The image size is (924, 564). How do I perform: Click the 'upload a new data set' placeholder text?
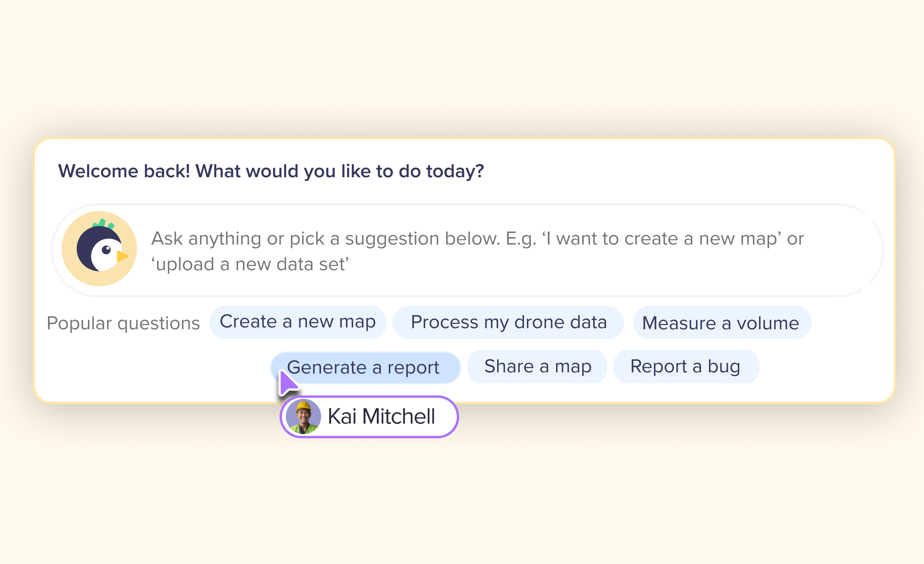pos(250,264)
